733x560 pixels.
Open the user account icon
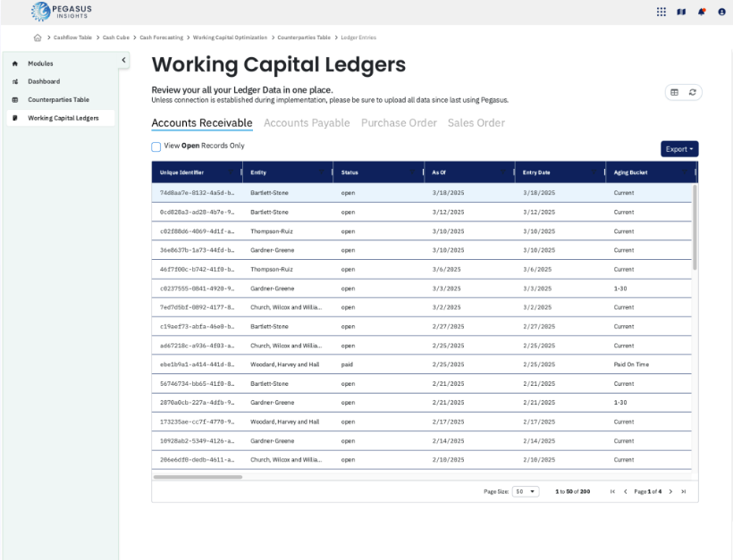[x=722, y=12]
